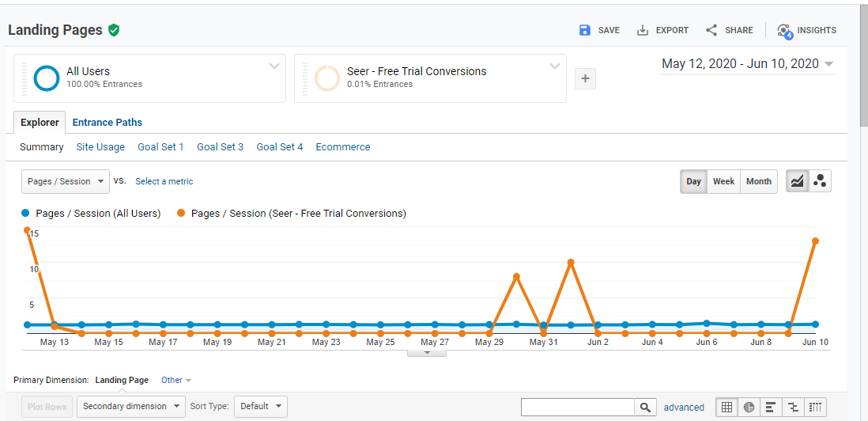Click the search magnifier button

[x=646, y=407]
